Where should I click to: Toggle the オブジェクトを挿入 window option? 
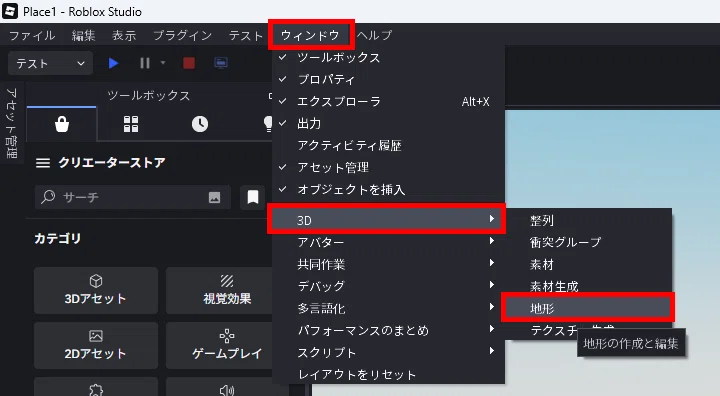(x=388, y=190)
